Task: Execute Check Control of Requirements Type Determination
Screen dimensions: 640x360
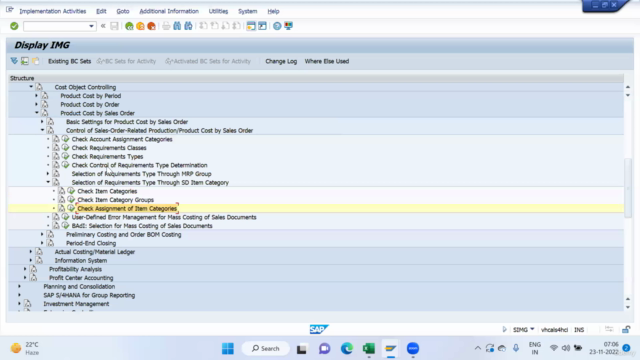Action: [65, 165]
